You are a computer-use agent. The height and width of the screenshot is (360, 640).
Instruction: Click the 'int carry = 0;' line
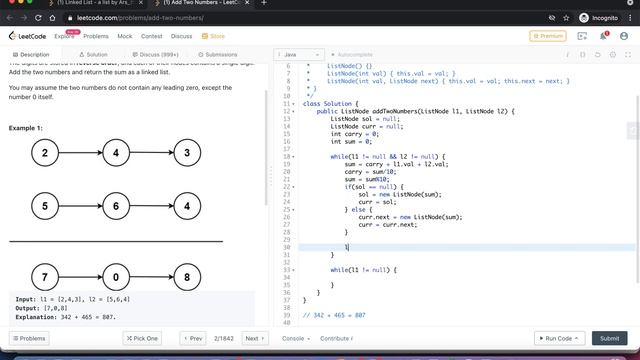[355, 134]
